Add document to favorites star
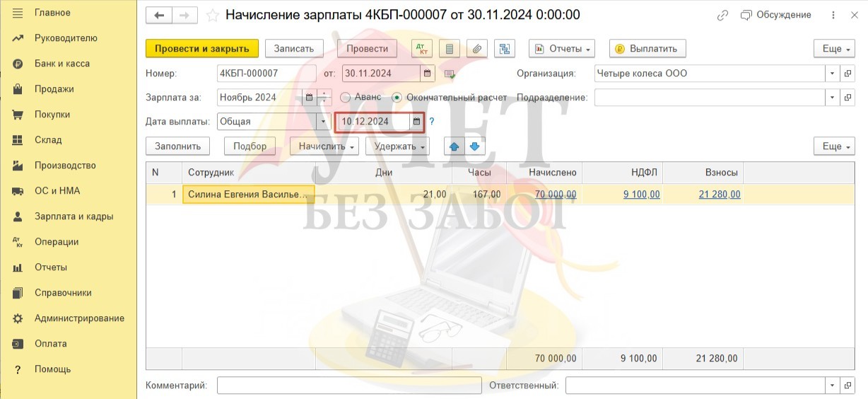868x399 pixels. click(212, 15)
